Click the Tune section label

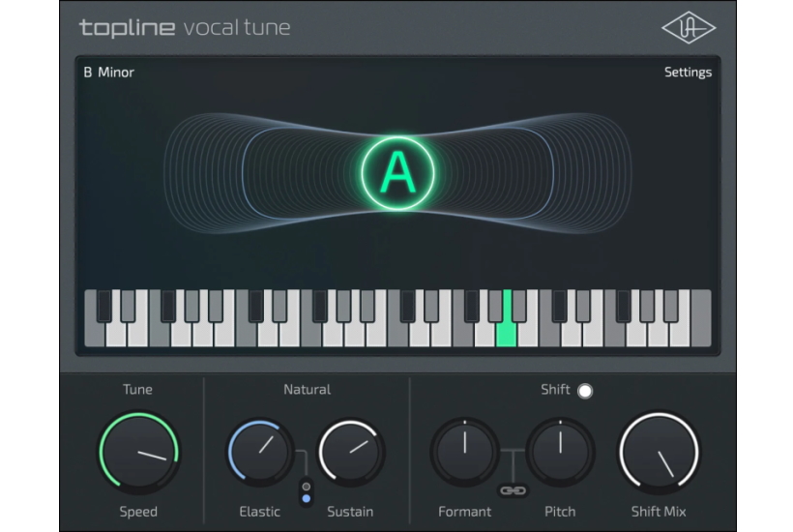point(137,390)
